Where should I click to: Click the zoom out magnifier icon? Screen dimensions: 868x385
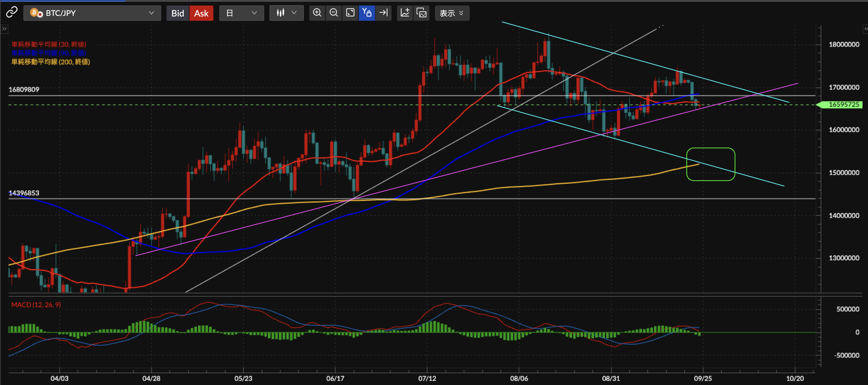(333, 13)
